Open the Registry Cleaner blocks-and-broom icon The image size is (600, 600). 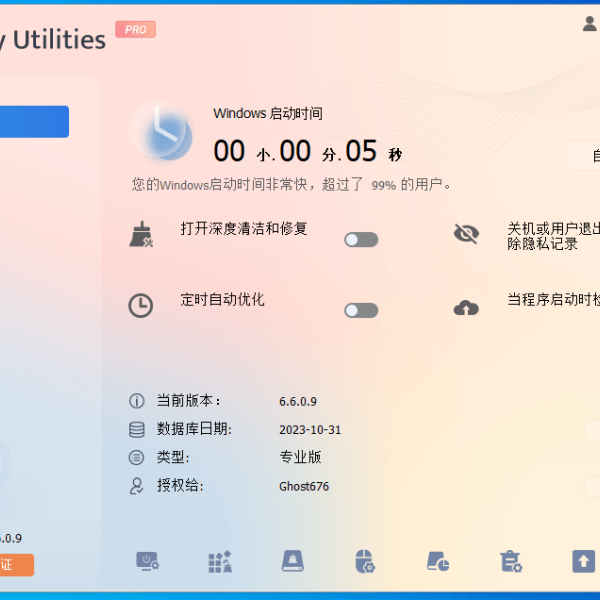220,561
